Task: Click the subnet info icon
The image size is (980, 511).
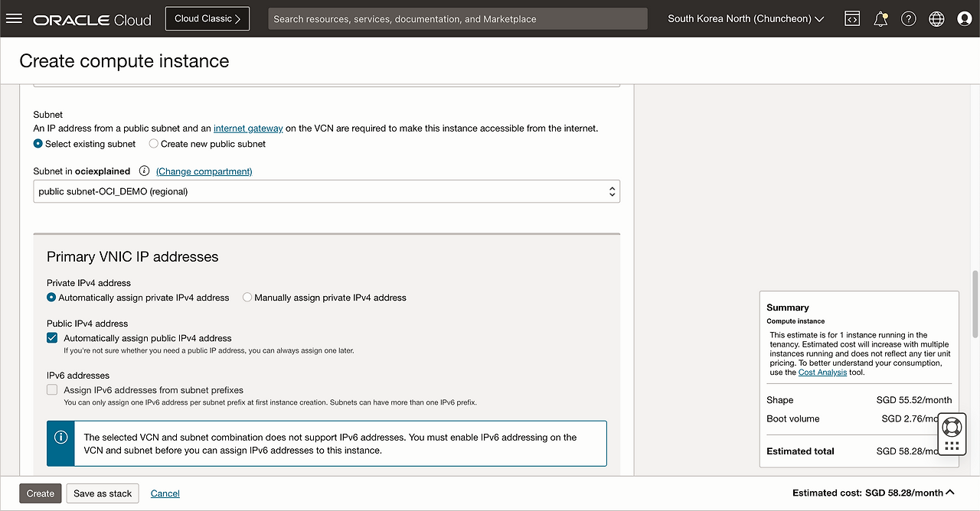Action: point(144,171)
